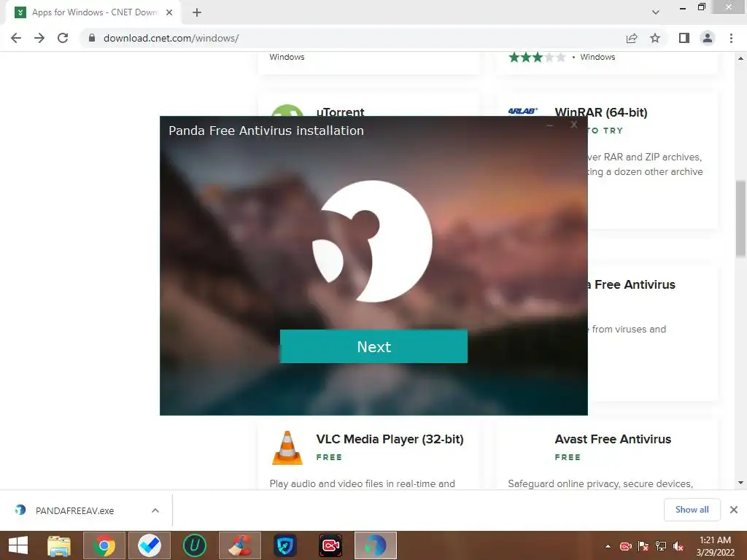This screenshot has height=560, width=747.
Task: Open the tab search dropdown arrow
Action: tap(656, 12)
